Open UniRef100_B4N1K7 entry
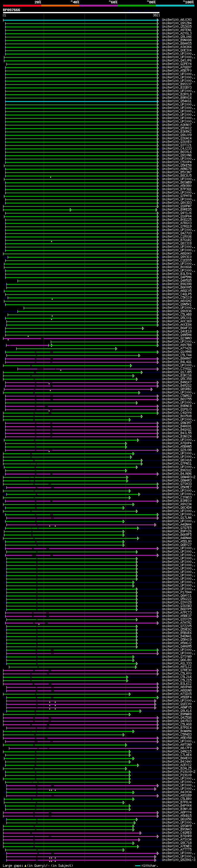Screen dimensions: 197x868 [177, 382]
